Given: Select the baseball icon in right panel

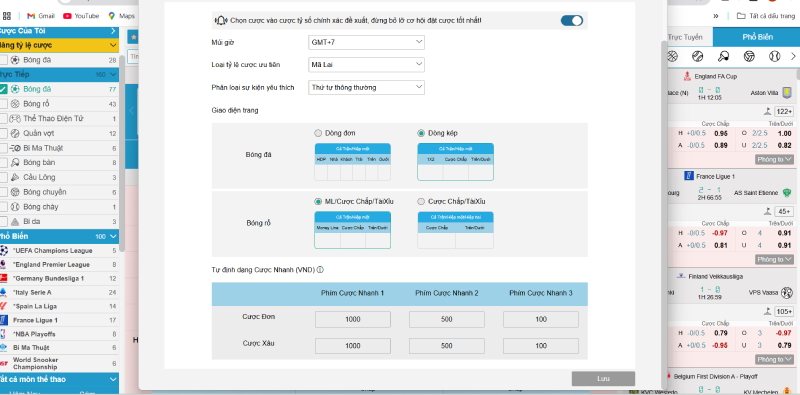Looking at the screenshot, I should [x=774, y=56].
